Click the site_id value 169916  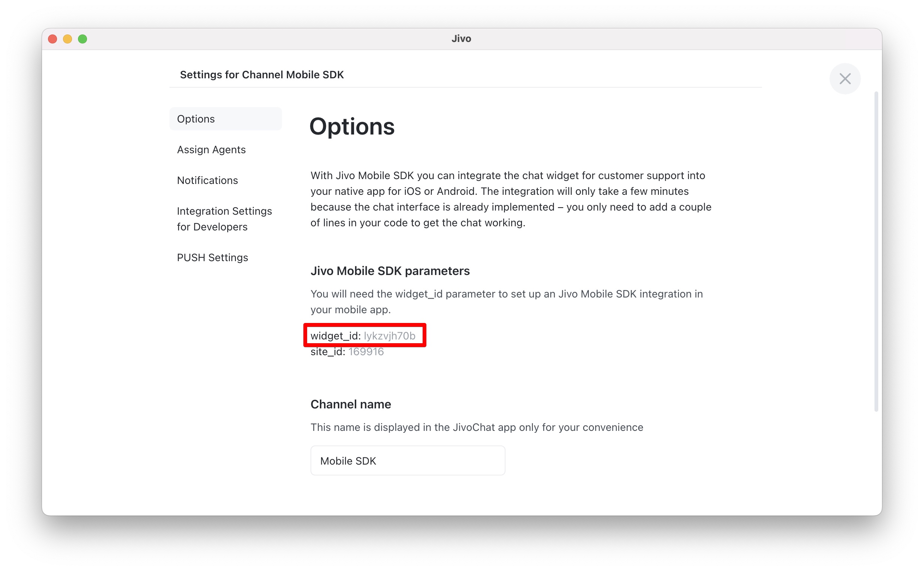click(366, 351)
